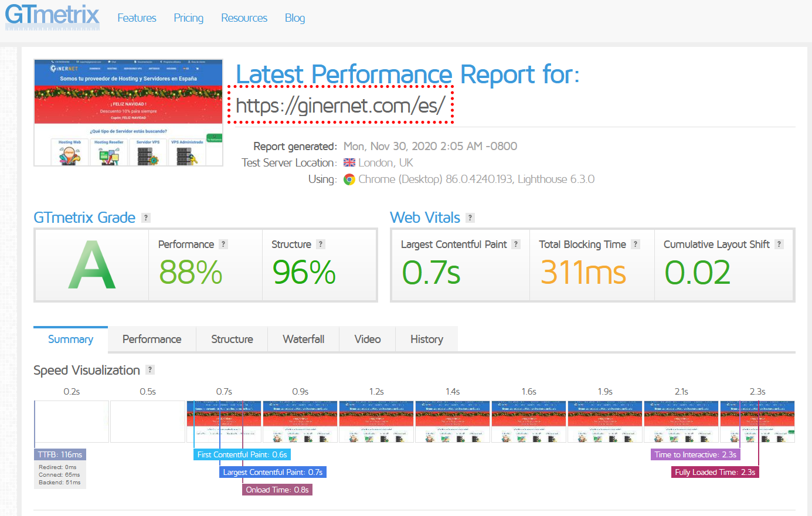Viewport: 812px width, 516px height.
Task: Open help icon beside Largest Contentful Paint
Action: pos(516,245)
